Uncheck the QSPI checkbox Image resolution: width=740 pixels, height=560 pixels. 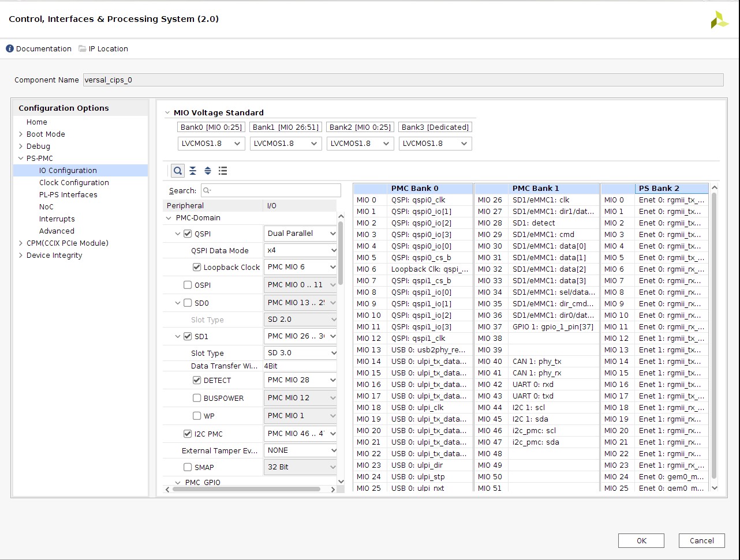[188, 234]
